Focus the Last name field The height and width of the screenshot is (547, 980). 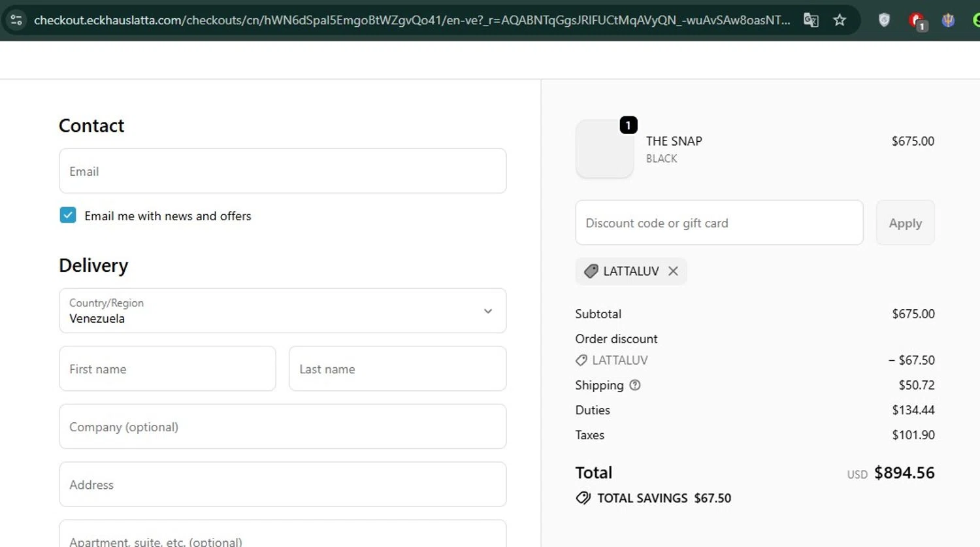click(397, 369)
